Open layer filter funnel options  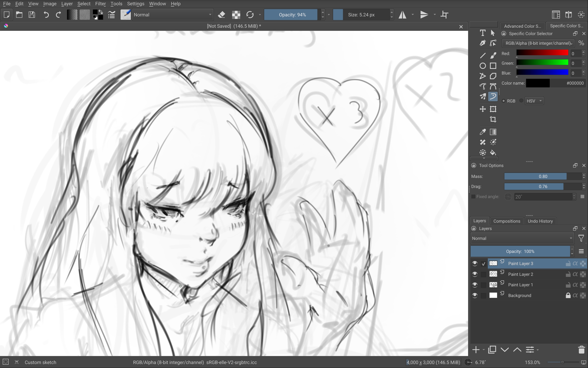(581, 239)
